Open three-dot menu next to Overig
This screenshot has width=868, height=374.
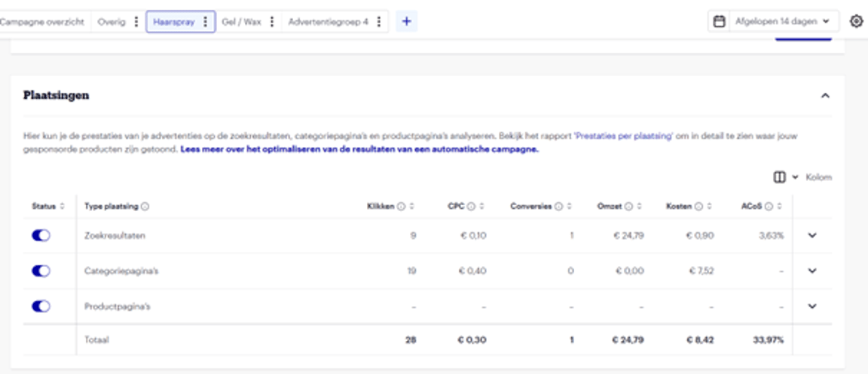(136, 22)
